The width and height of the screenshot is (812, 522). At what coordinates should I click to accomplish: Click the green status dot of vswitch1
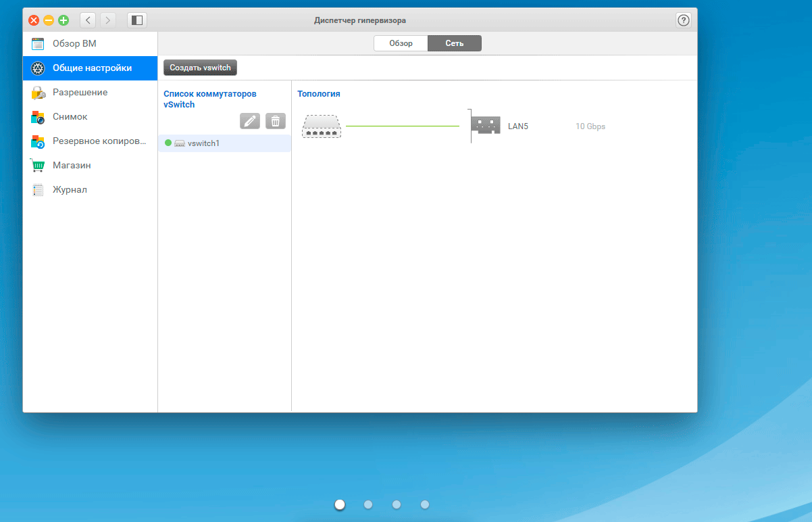[x=168, y=143]
